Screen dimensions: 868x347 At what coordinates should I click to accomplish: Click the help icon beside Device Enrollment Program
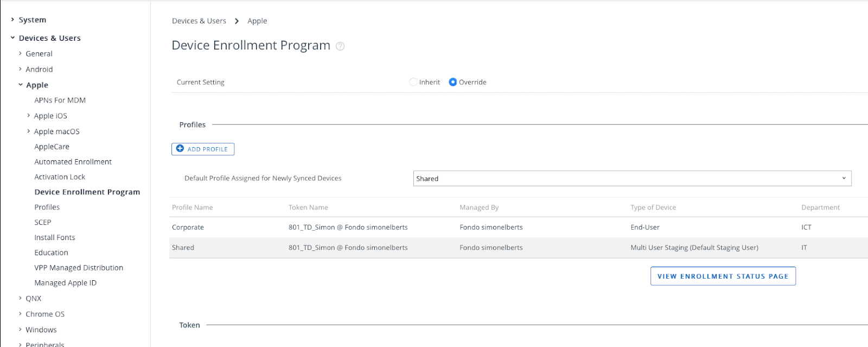340,46
